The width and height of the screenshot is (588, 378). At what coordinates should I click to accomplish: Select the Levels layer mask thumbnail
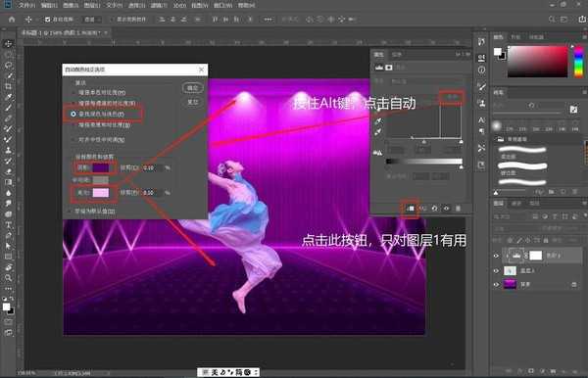pyautogui.click(x=535, y=256)
